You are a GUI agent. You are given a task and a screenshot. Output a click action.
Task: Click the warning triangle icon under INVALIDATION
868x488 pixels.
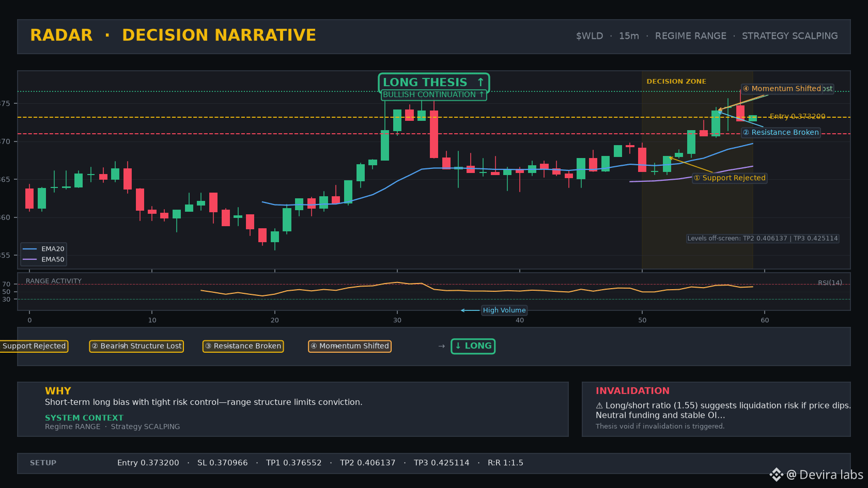[x=599, y=406]
